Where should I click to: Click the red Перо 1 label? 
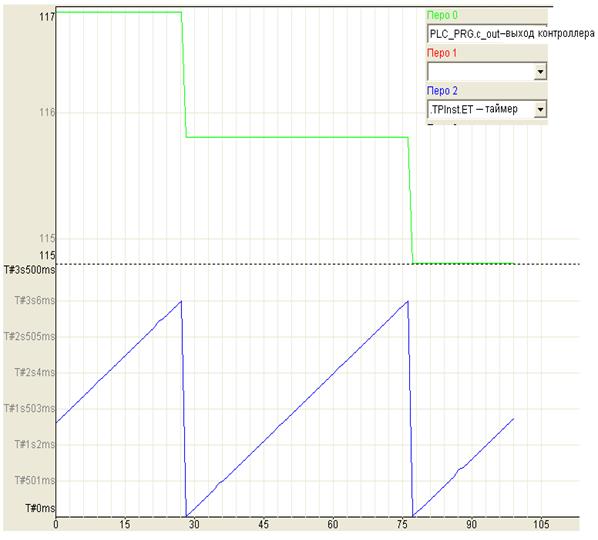442,53
